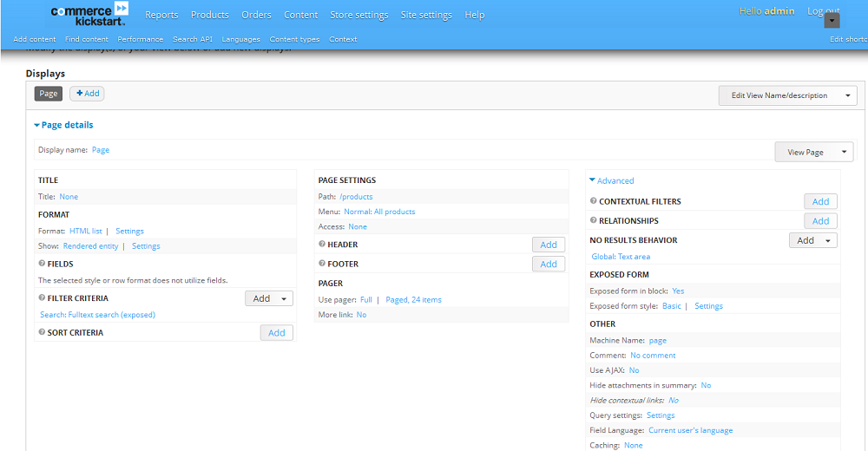
Task: Change More link setting No
Action: (361, 314)
